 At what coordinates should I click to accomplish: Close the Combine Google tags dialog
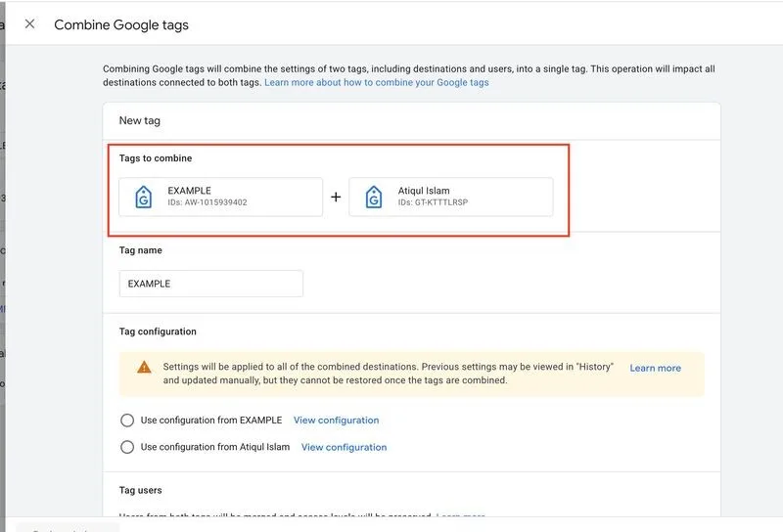click(x=29, y=23)
